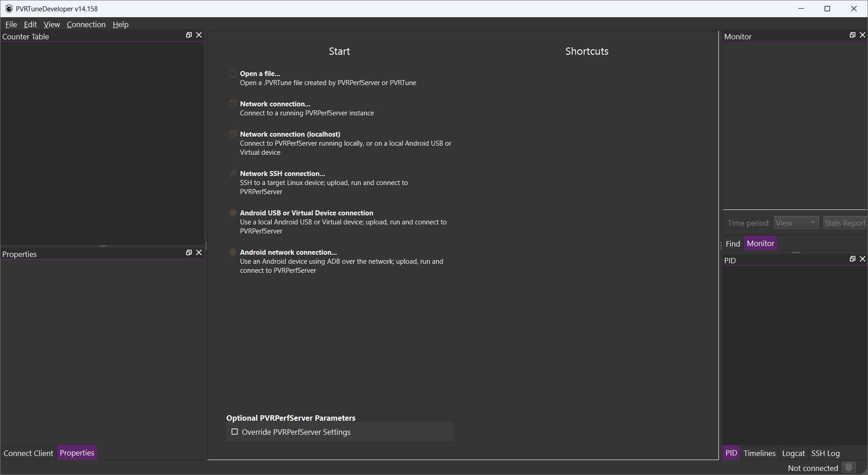Enable Override PVRPerfServer Settings checkbox
868x475 pixels.
pyautogui.click(x=235, y=432)
